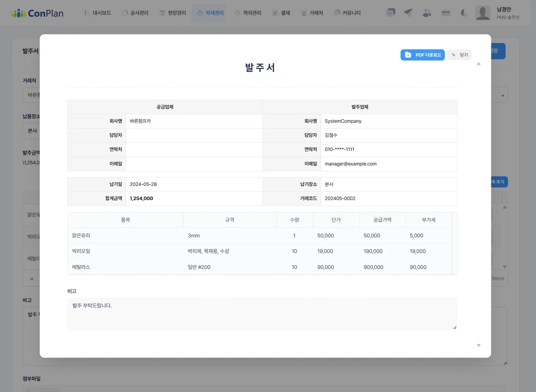Click the 거래처 menu icon
Image resolution: width=536 pixels, height=392 pixels.
[304, 13]
